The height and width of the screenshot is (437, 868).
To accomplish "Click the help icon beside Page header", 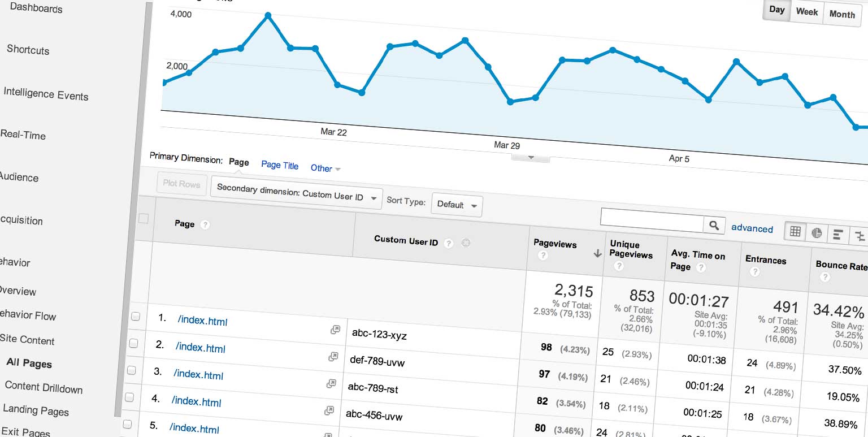I will (x=205, y=225).
